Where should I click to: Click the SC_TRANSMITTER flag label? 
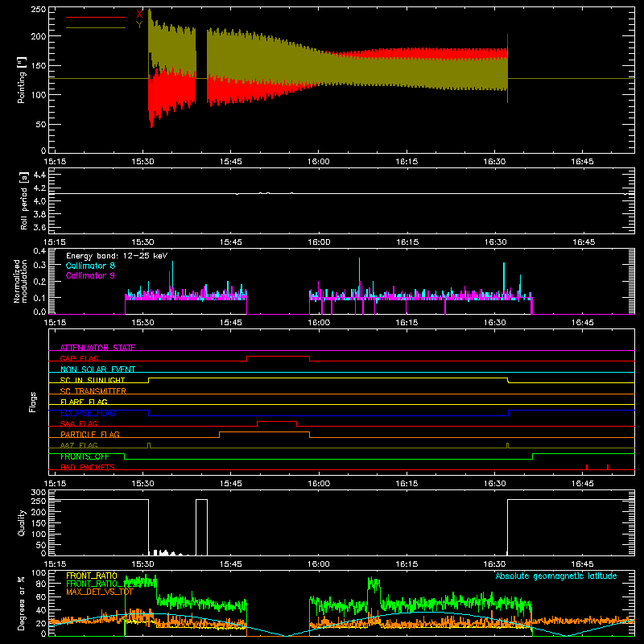pyautogui.click(x=93, y=390)
